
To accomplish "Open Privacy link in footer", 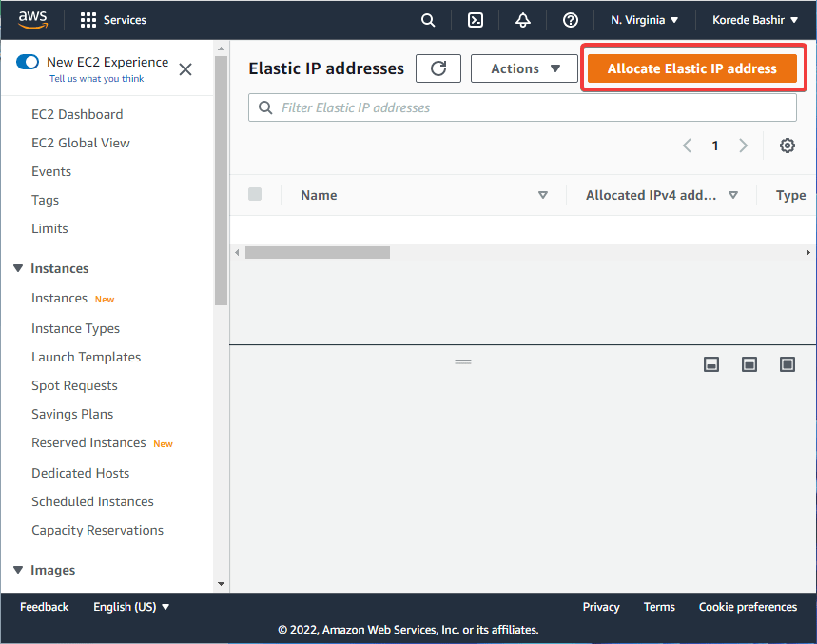I will [601, 607].
